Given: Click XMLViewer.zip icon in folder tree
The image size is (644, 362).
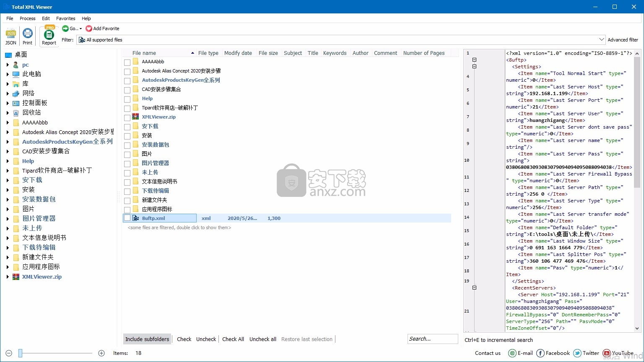Looking at the screenshot, I should [x=16, y=277].
